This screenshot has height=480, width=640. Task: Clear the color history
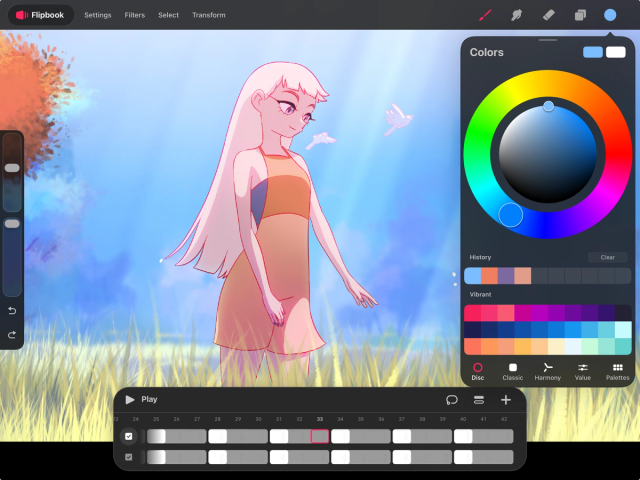(x=608, y=257)
